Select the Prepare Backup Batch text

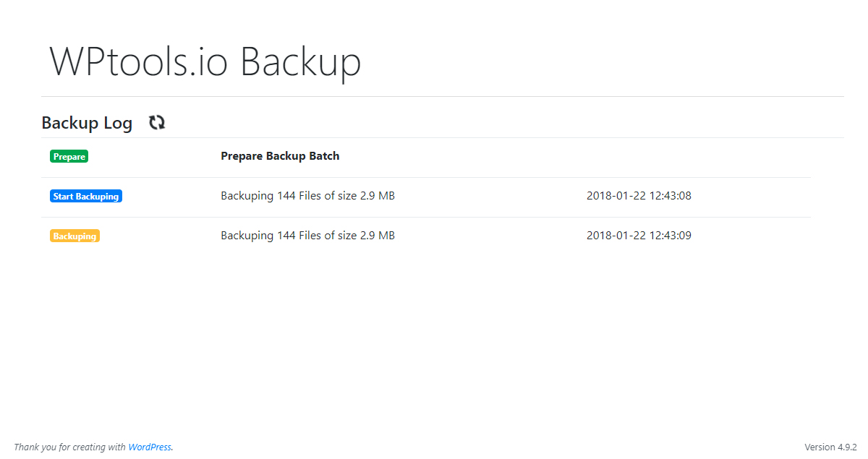pyautogui.click(x=280, y=155)
